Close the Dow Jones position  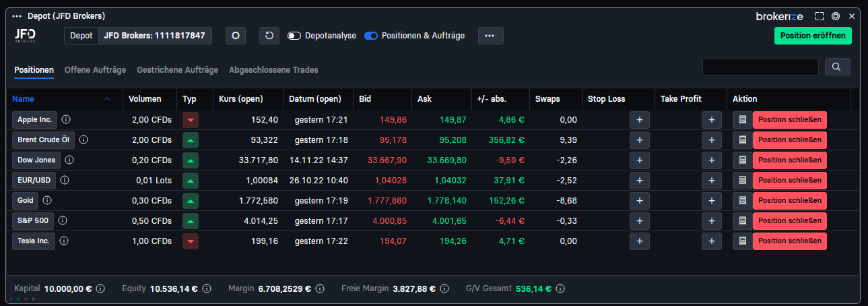click(790, 160)
